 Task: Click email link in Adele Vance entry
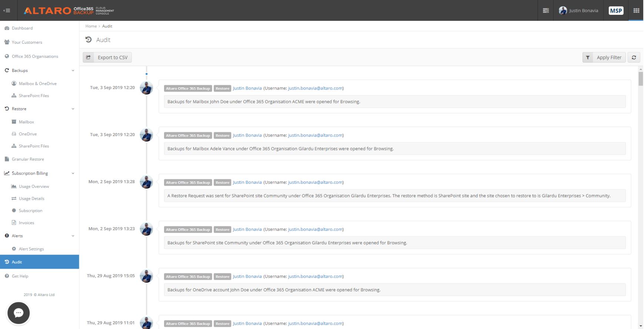(x=315, y=136)
